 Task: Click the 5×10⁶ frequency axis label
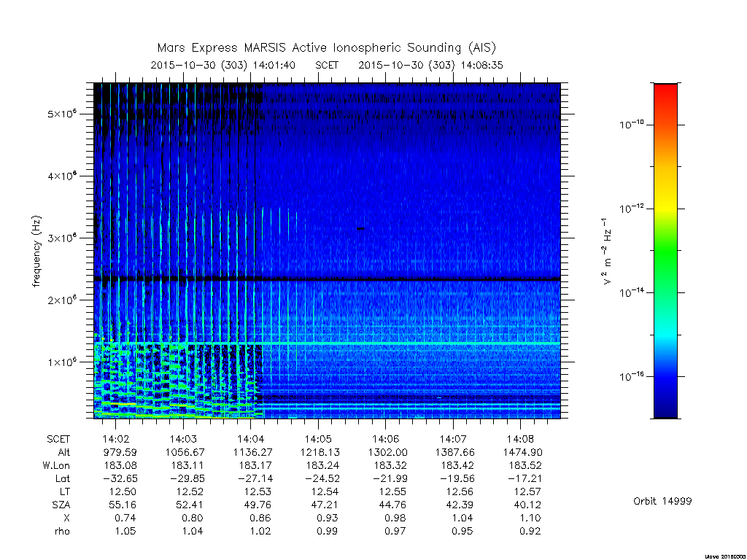(62, 113)
